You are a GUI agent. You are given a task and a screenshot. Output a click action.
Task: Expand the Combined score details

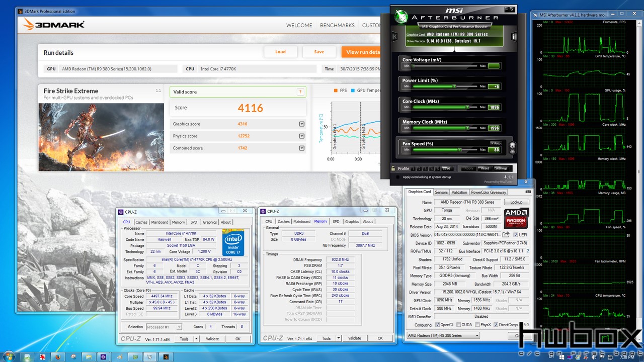302,148
